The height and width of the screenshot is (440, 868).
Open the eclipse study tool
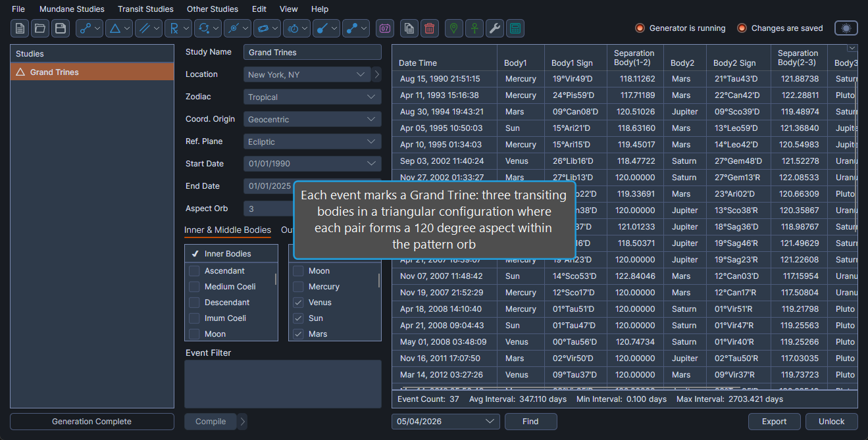click(x=238, y=28)
